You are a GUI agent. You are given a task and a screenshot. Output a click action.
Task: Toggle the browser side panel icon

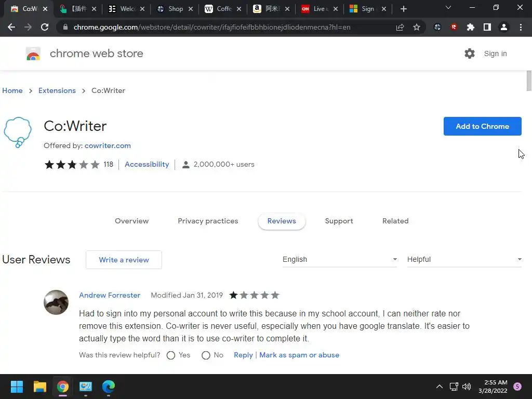(487, 27)
